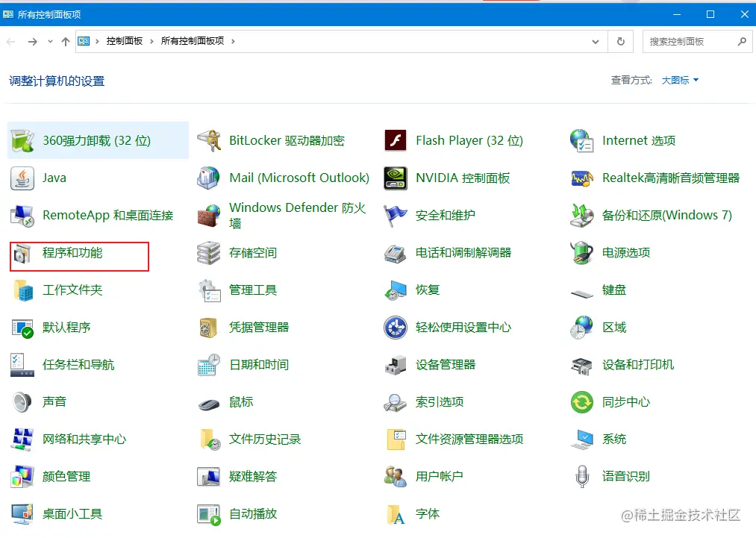Click the 管理工具 icon

[209, 290]
